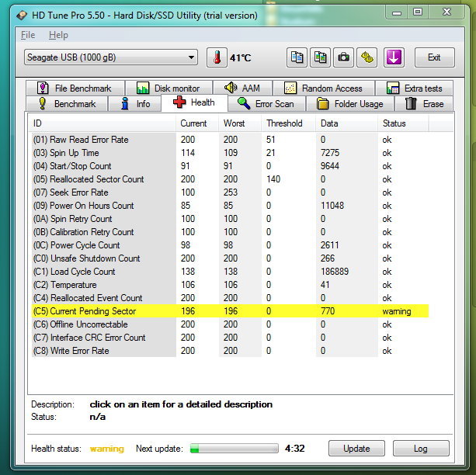The height and width of the screenshot is (475, 476).
Task: Select the Power Cycle Count row
Action: (x=230, y=245)
